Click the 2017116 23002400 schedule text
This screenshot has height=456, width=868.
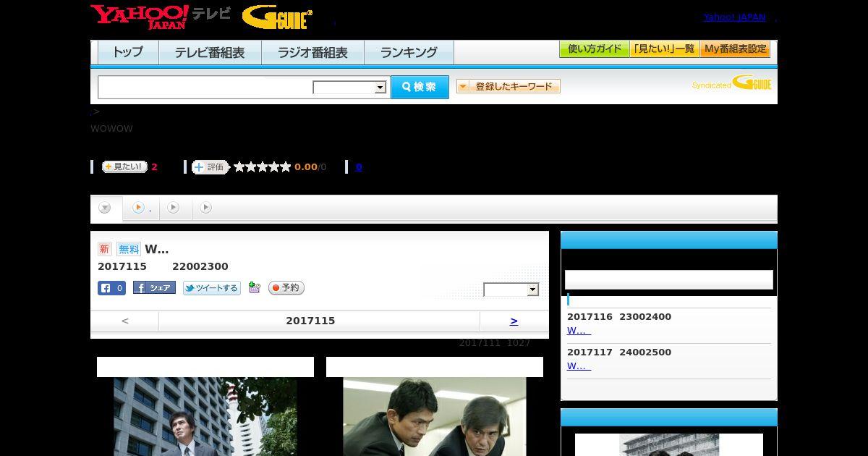pos(619,317)
